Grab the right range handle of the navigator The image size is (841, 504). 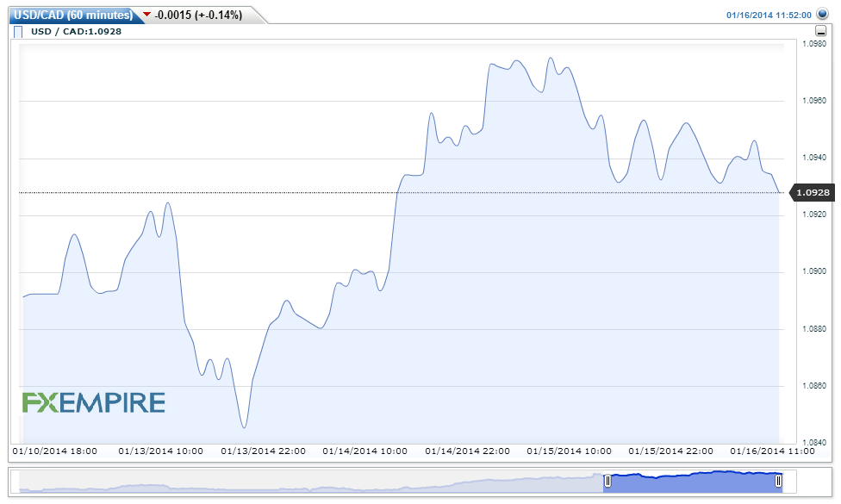click(x=778, y=481)
